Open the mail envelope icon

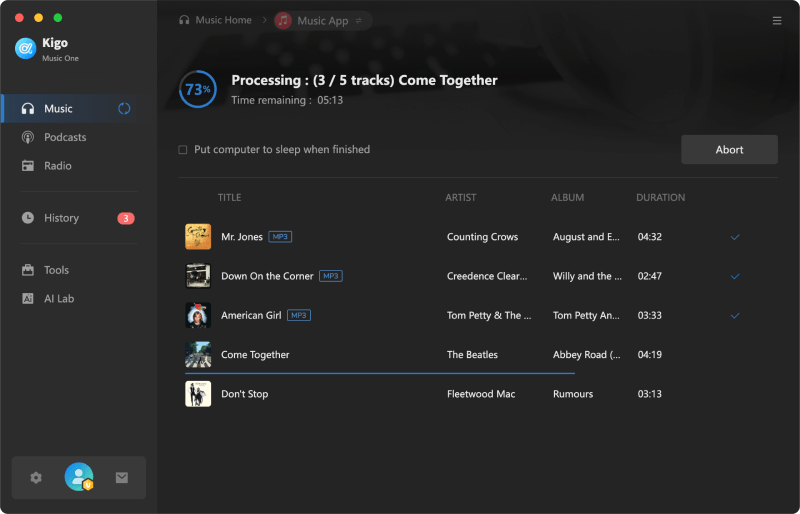pyautogui.click(x=122, y=478)
